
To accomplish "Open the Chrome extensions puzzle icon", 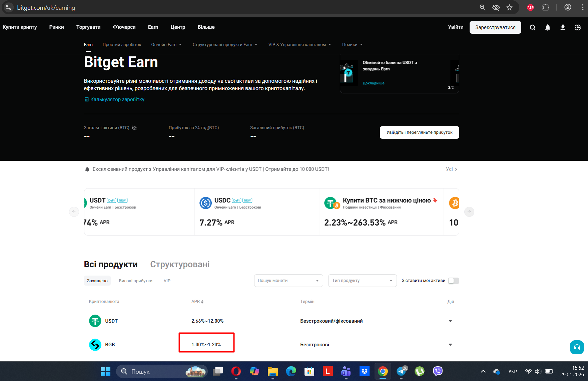I will click(x=546, y=7).
